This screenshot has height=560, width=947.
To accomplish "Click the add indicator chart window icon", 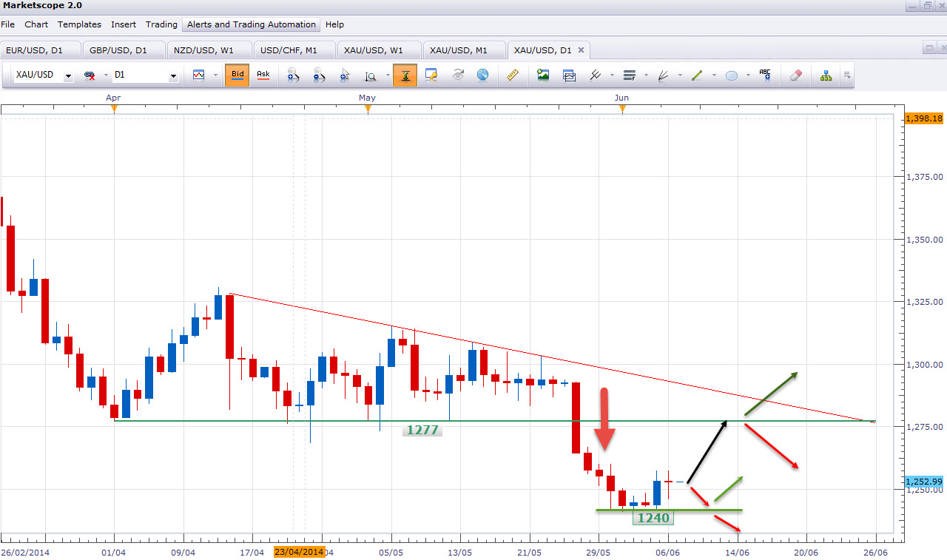I will coord(569,75).
